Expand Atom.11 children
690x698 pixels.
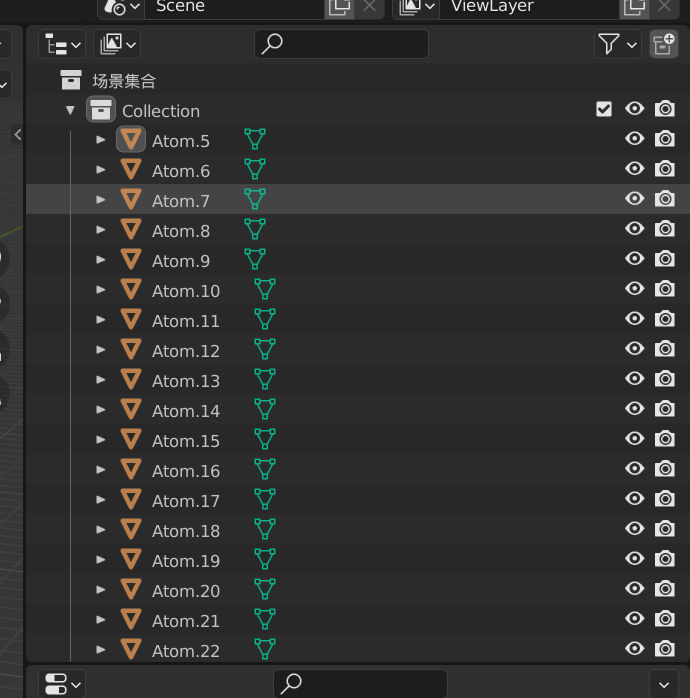101,320
